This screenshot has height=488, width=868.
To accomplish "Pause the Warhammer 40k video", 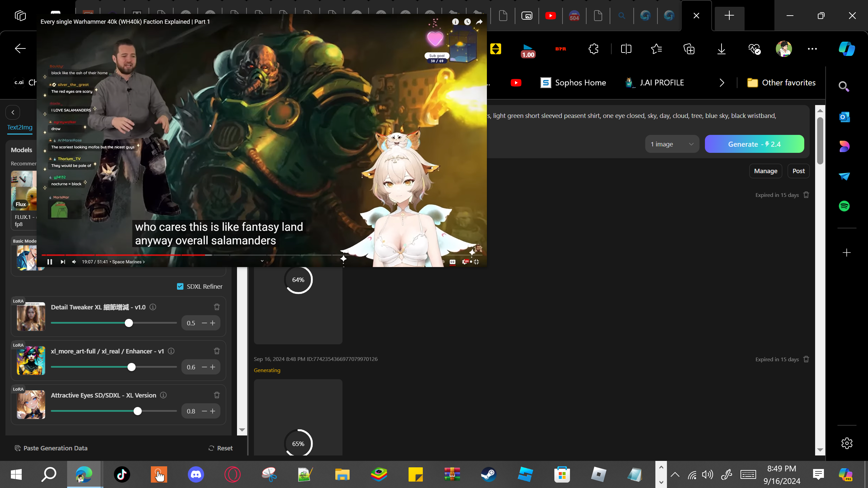I will point(50,262).
